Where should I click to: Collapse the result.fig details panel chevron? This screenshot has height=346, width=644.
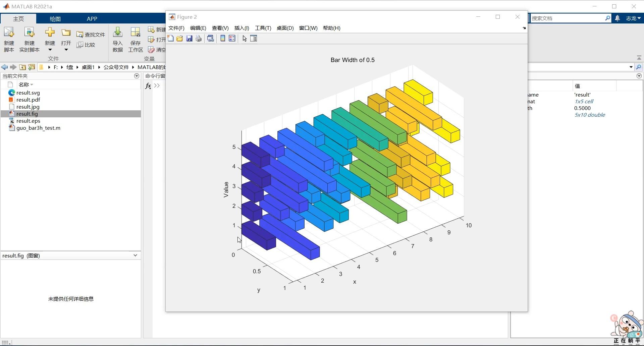coord(135,255)
